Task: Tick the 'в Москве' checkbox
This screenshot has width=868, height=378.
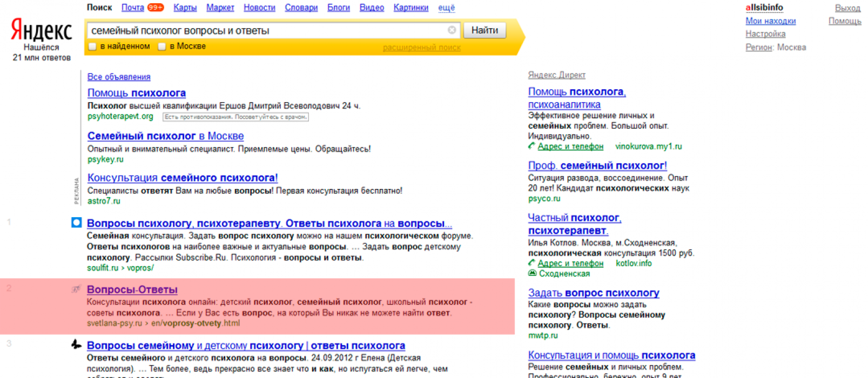Action: [x=162, y=46]
